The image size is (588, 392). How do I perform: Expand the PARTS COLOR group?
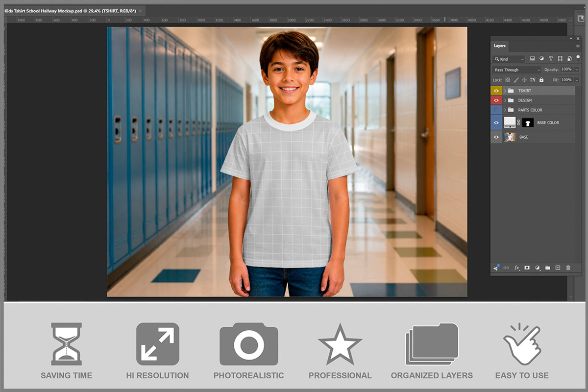pos(505,110)
